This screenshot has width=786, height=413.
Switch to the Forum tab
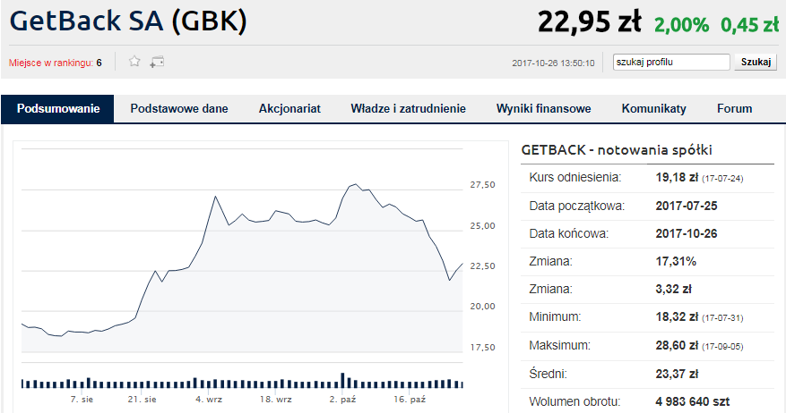coord(734,109)
